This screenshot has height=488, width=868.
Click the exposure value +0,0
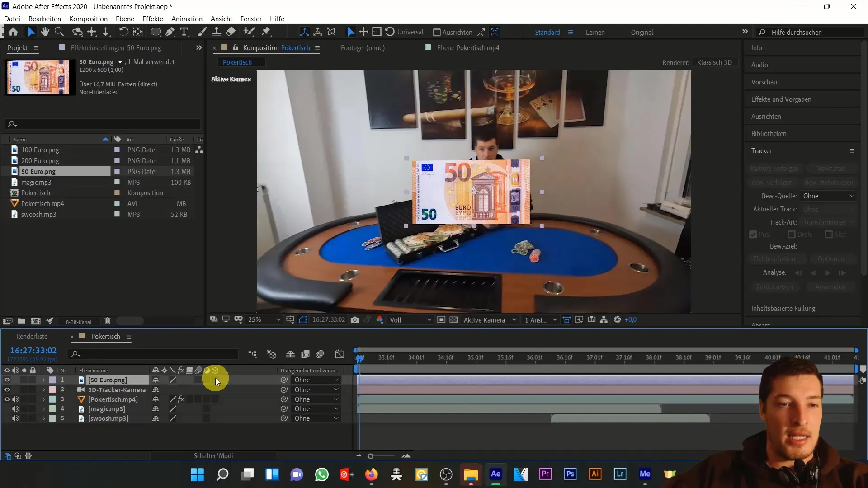[631, 320]
